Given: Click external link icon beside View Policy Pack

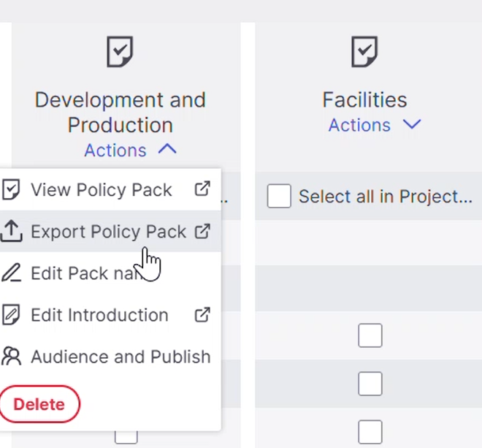Looking at the screenshot, I should 202,189.
